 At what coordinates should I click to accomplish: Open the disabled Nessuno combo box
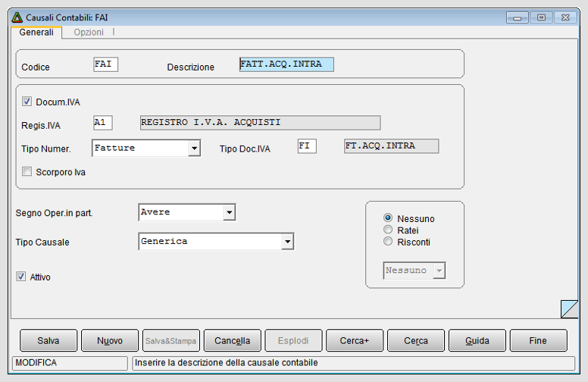point(414,271)
